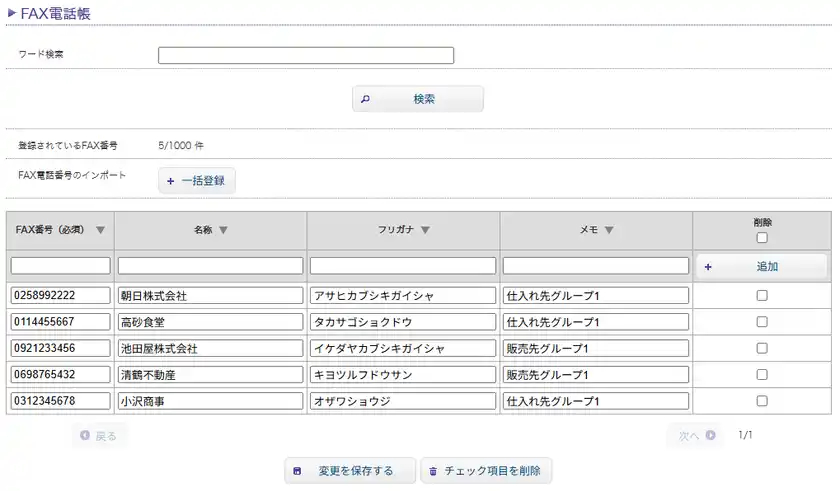Open the sort arrow on the メモ column
The height and width of the screenshot is (491, 840).
pos(609,230)
